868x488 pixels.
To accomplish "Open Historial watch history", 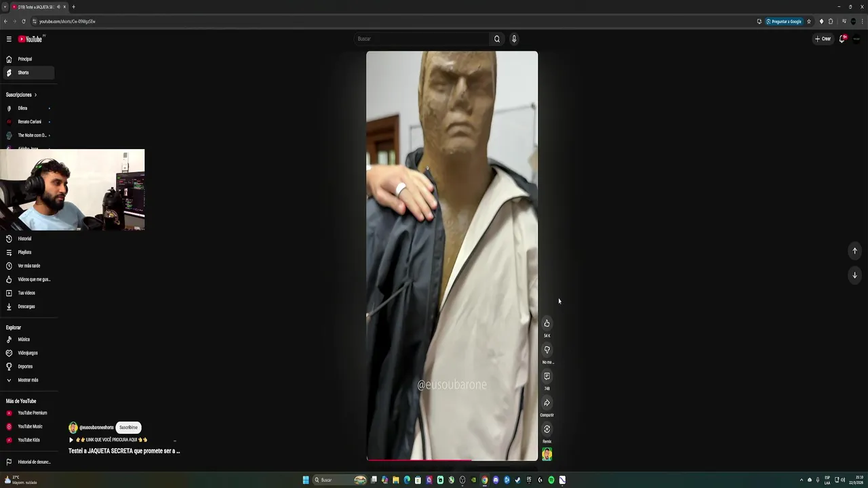I will coord(27,239).
